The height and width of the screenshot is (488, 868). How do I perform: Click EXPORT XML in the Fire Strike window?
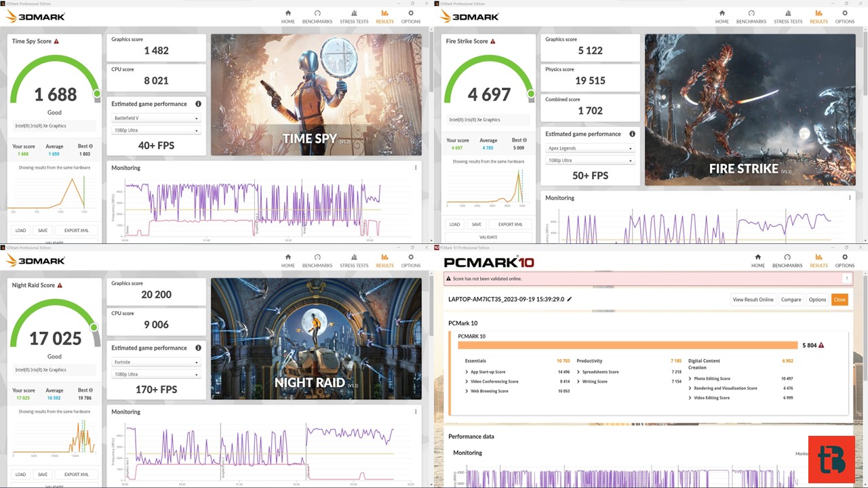click(511, 224)
